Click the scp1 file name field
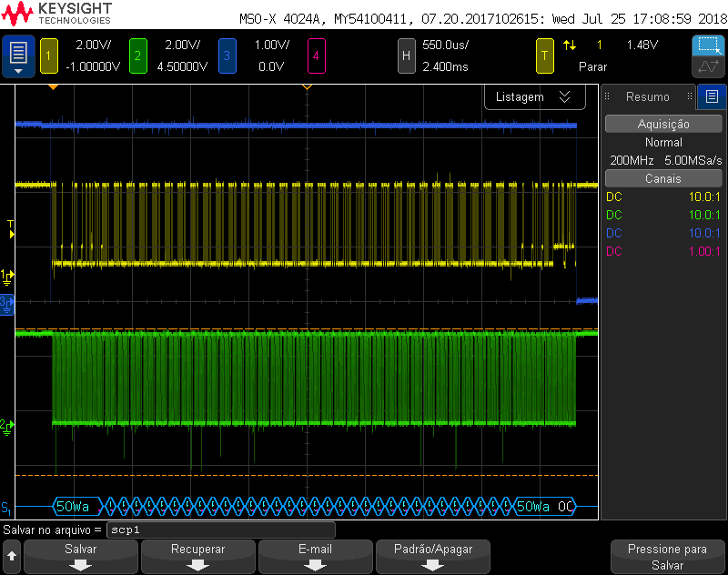The image size is (728, 575). (x=220, y=530)
